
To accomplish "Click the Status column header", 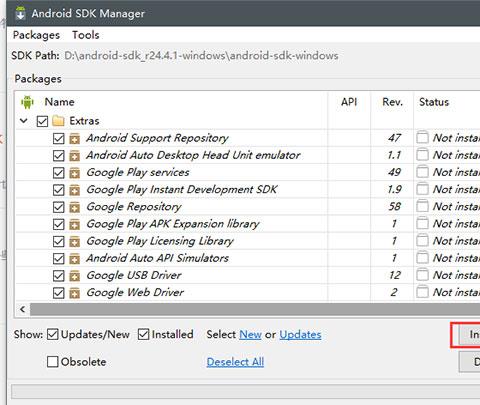I will click(x=434, y=102).
